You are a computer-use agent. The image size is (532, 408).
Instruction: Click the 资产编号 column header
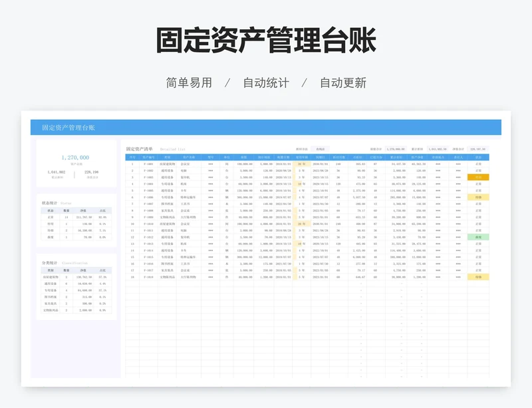coord(148,157)
